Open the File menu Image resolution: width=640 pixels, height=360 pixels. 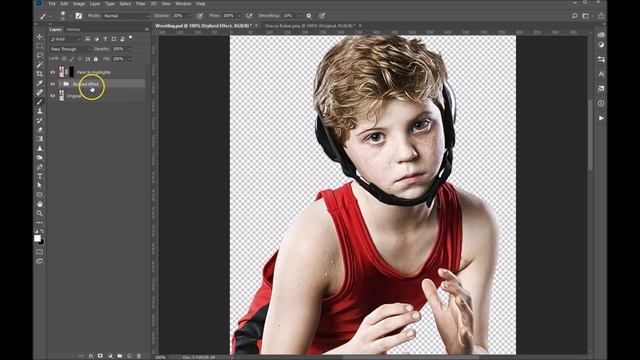(52, 4)
